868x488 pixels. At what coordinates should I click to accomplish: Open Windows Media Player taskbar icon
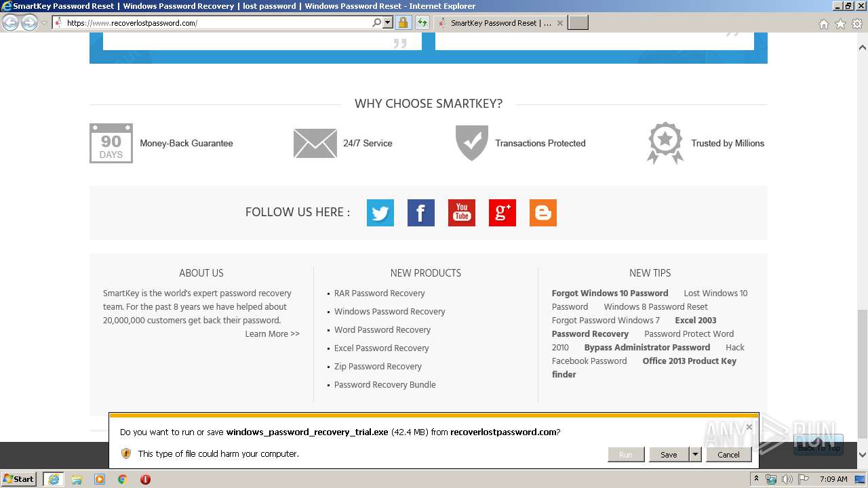(100, 479)
